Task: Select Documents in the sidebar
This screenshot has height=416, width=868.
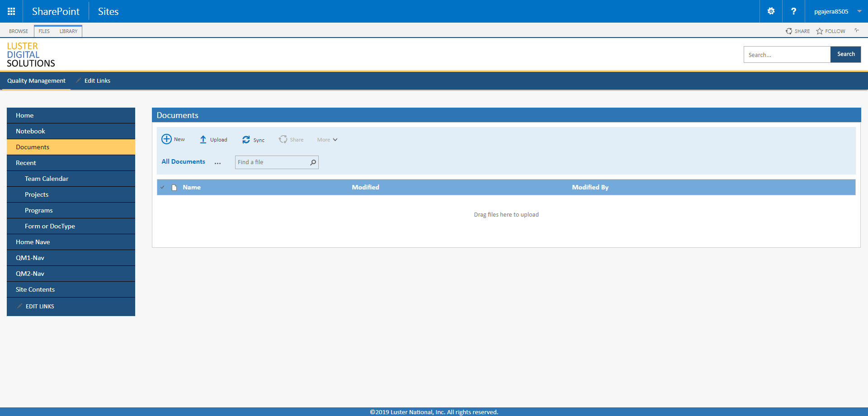Action: pyautogui.click(x=71, y=147)
